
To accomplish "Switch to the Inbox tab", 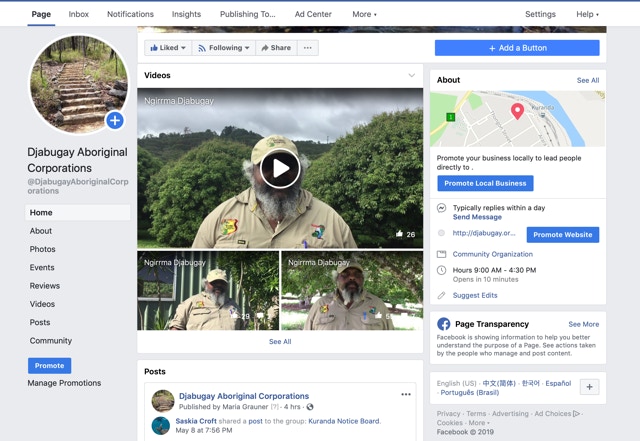I will (78, 14).
